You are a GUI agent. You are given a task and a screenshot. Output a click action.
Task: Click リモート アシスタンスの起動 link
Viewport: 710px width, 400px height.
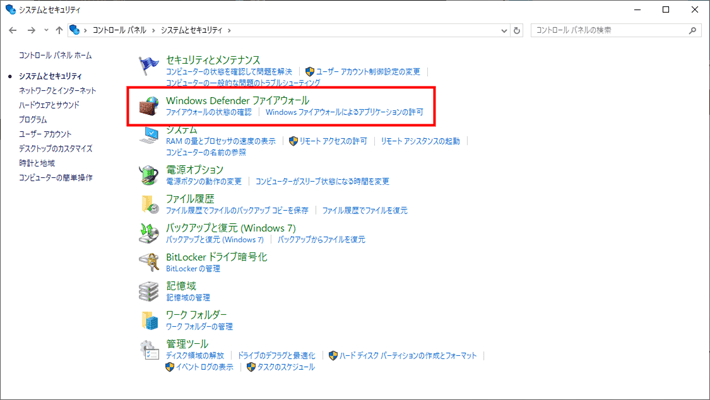(420, 141)
